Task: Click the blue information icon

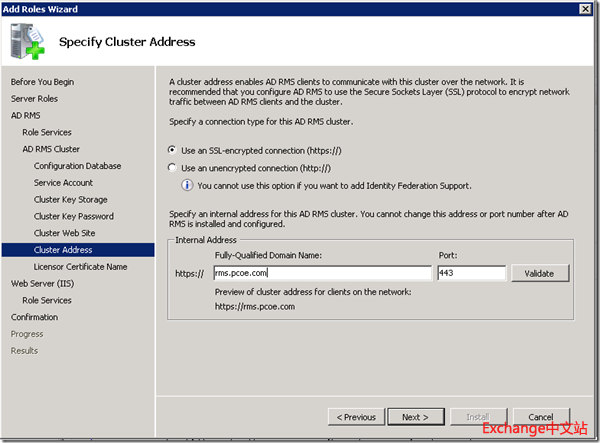Action: point(187,186)
